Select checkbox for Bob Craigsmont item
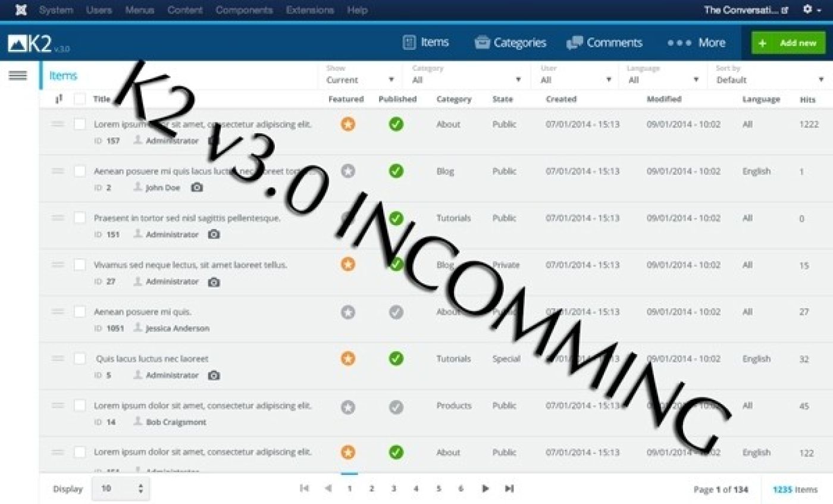 click(80, 406)
